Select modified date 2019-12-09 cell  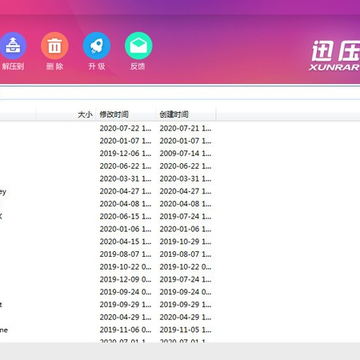125,280
